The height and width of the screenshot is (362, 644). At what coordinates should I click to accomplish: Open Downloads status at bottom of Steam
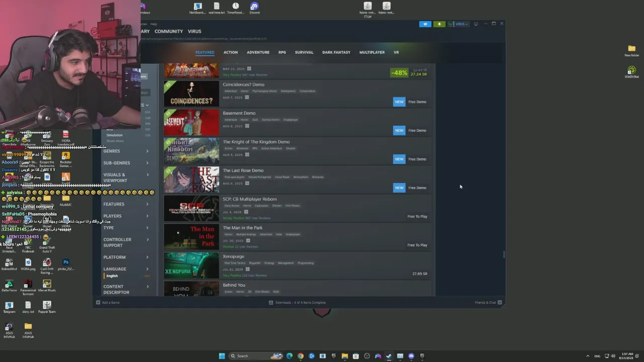click(297, 303)
